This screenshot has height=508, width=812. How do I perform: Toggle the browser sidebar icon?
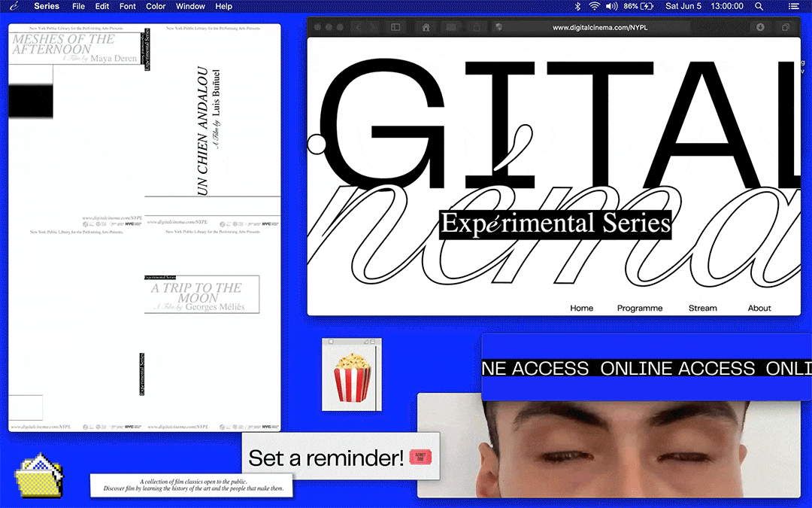pyautogui.click(x=395, y=27)
